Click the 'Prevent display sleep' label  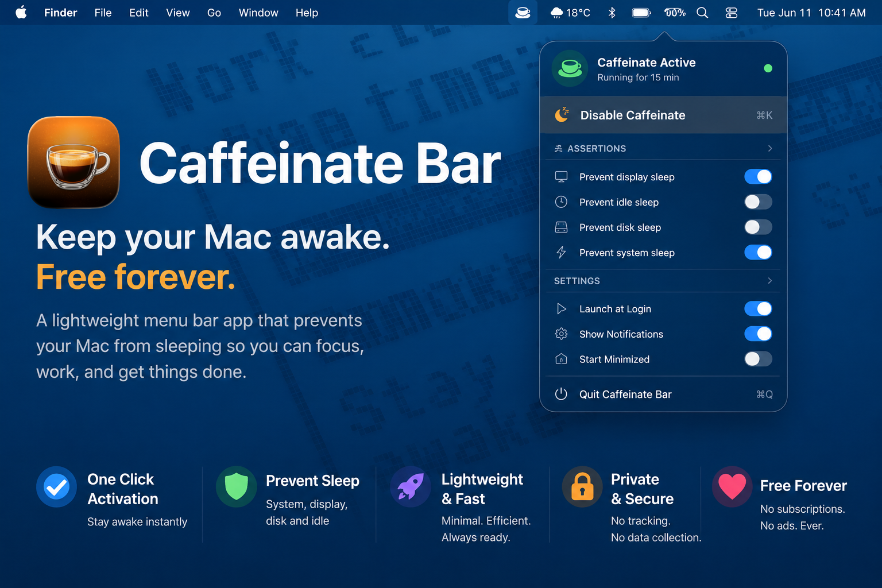pyautogui.click(x=627, y=177)
